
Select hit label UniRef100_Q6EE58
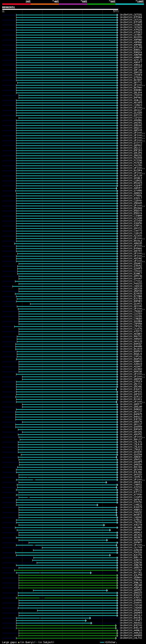131,379
